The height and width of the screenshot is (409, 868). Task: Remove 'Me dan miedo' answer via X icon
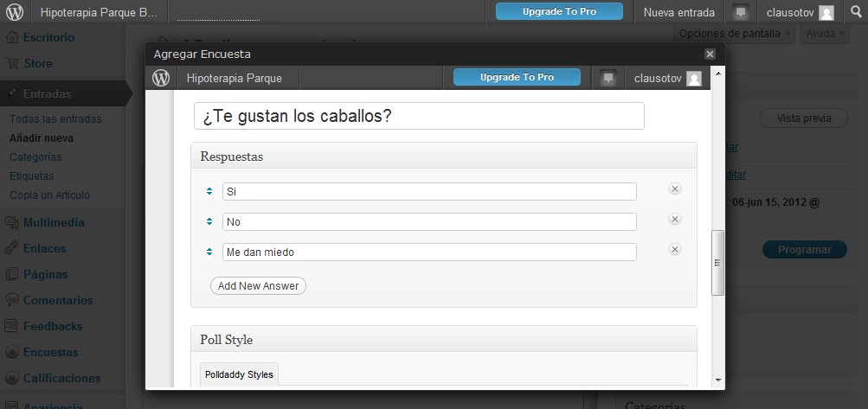[x=675, y=250]
